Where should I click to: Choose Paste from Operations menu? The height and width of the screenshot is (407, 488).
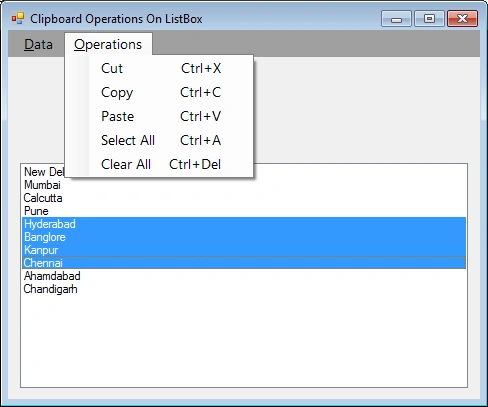(x=161, y=116)
